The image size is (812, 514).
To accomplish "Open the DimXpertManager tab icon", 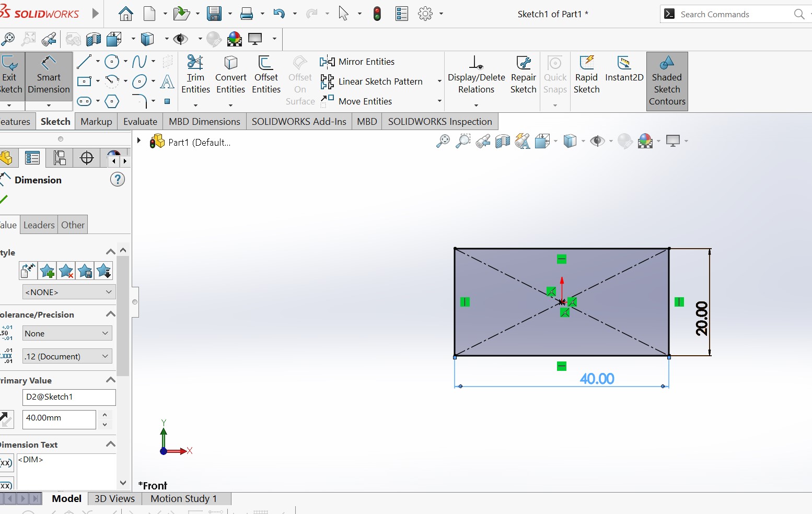I will (x=87, y=158).
